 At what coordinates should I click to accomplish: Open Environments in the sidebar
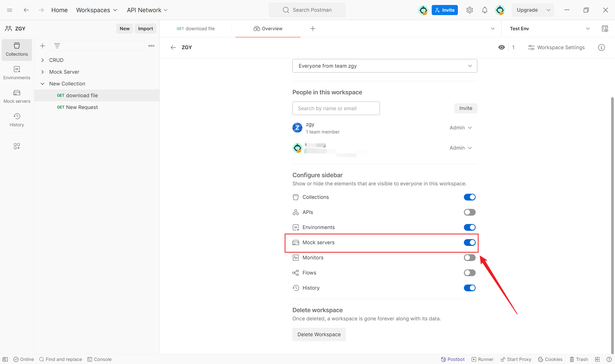click(17, 73)
